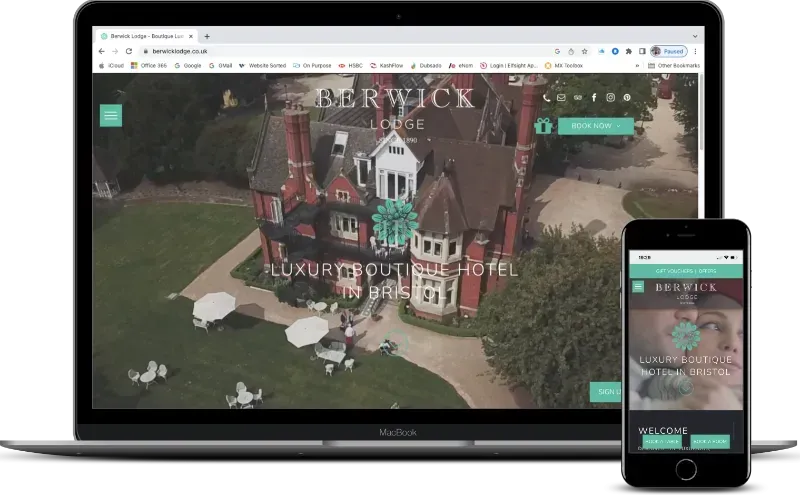Click the browser back arrow

coord(102,51)
